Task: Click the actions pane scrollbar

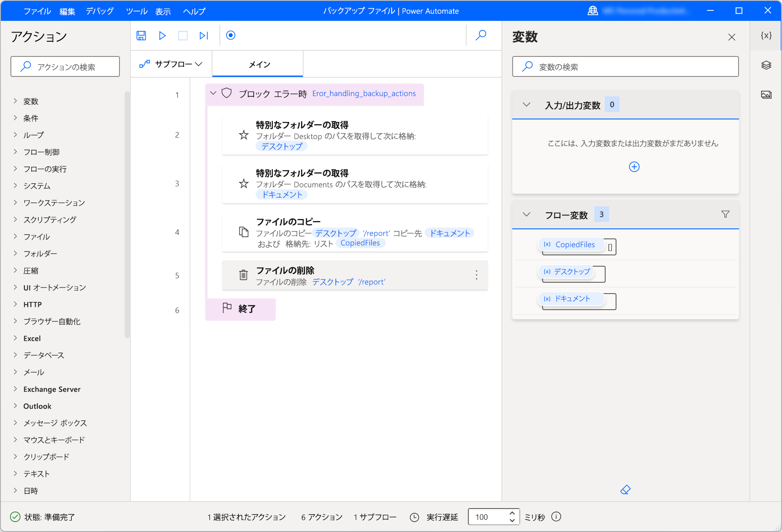Action: click(127, 215)
